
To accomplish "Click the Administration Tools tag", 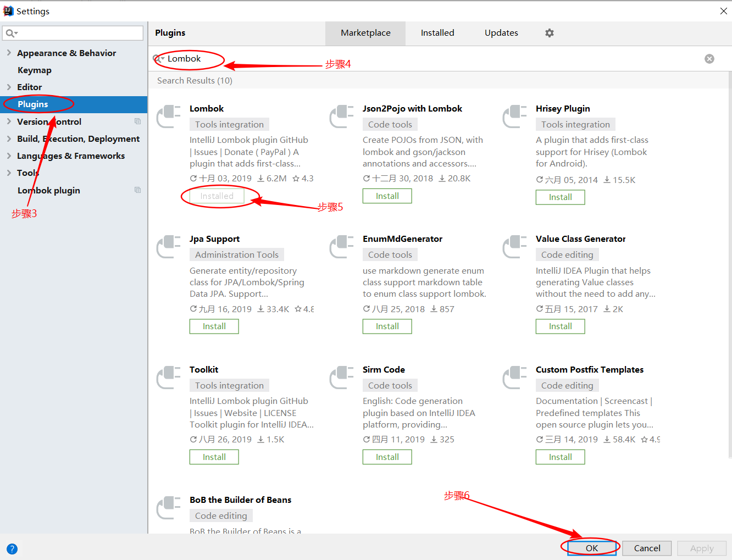I will pyautogui.click(x=237, y=255).
